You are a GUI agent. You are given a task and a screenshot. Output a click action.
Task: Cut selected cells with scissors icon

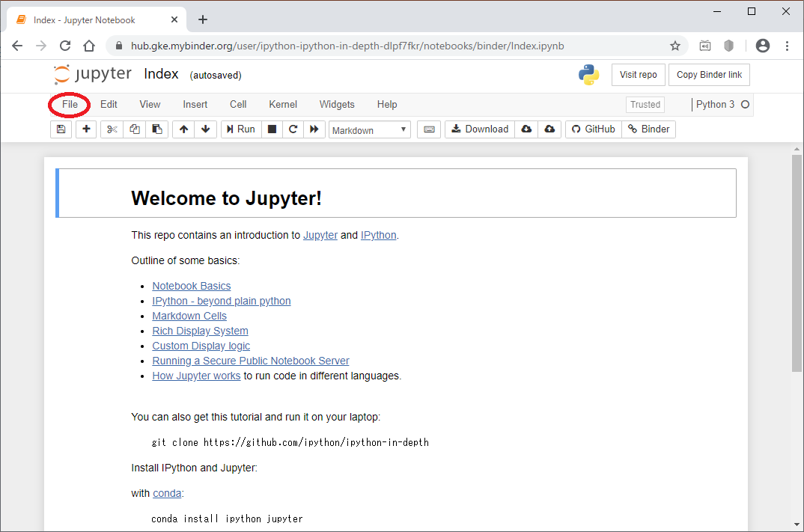[x=112, y=129]
